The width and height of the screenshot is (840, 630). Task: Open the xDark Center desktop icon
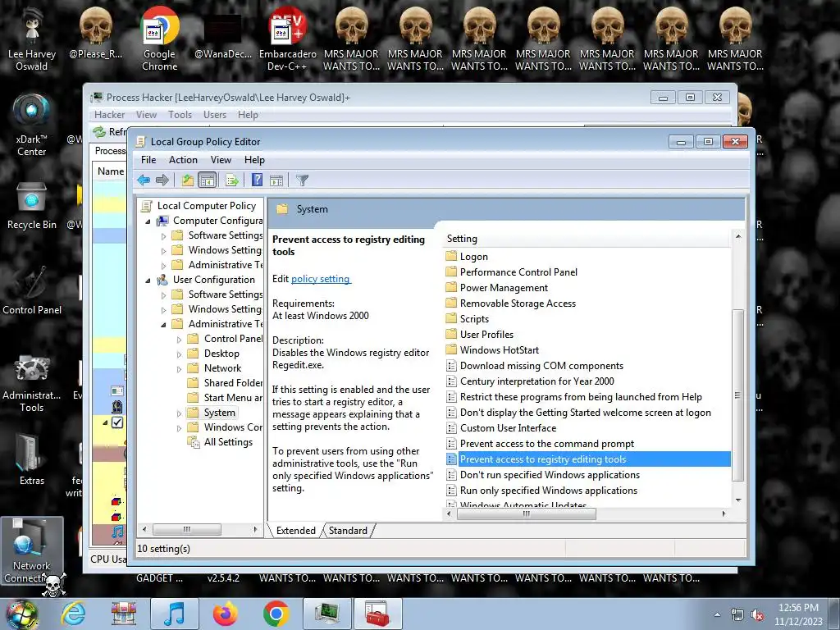[32, 126]
